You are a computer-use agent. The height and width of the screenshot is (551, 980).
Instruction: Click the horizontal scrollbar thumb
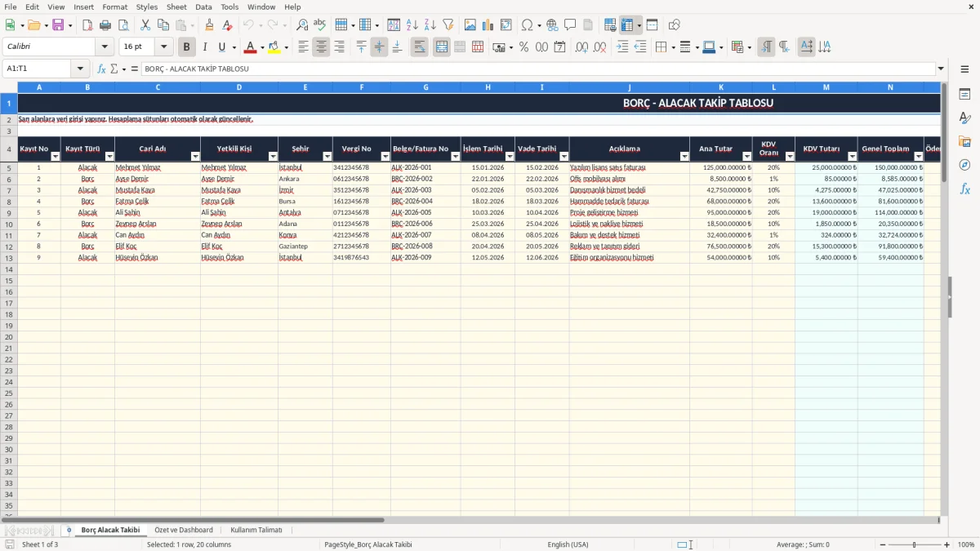193,520
